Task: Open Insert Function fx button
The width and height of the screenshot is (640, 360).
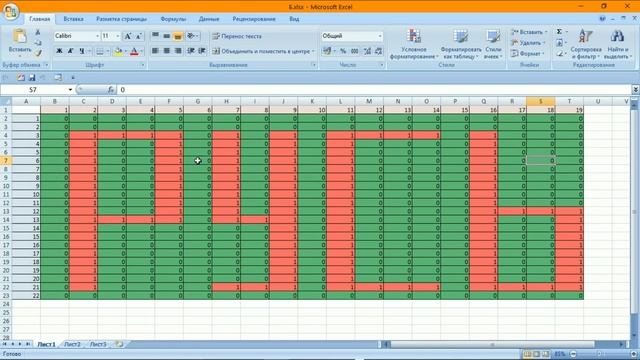Action: point(111,90)
